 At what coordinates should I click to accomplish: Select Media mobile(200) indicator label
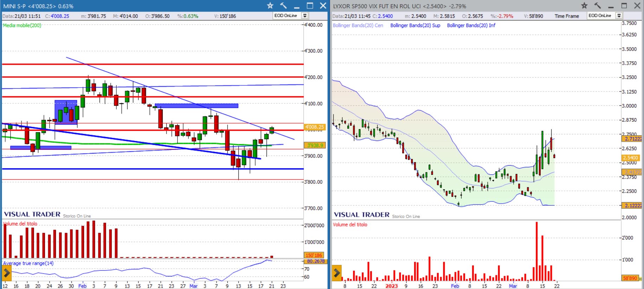pyautogui.click(x=22, y=25)
